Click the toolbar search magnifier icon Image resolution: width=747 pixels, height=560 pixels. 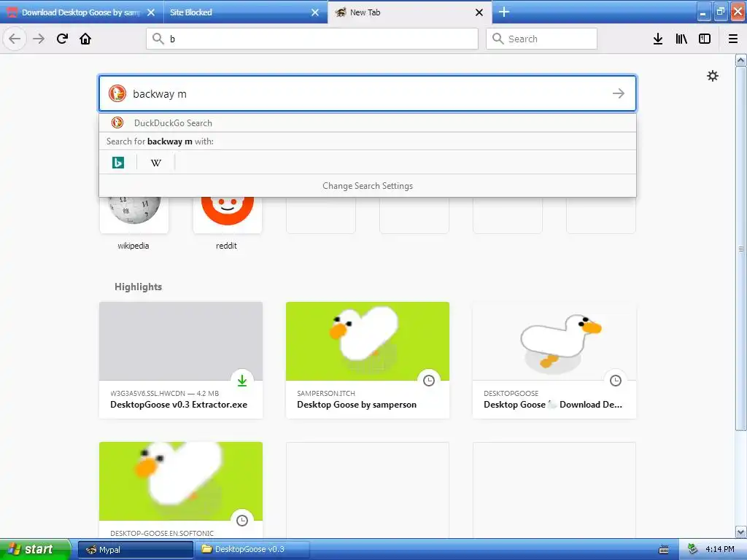click(498, 39)
